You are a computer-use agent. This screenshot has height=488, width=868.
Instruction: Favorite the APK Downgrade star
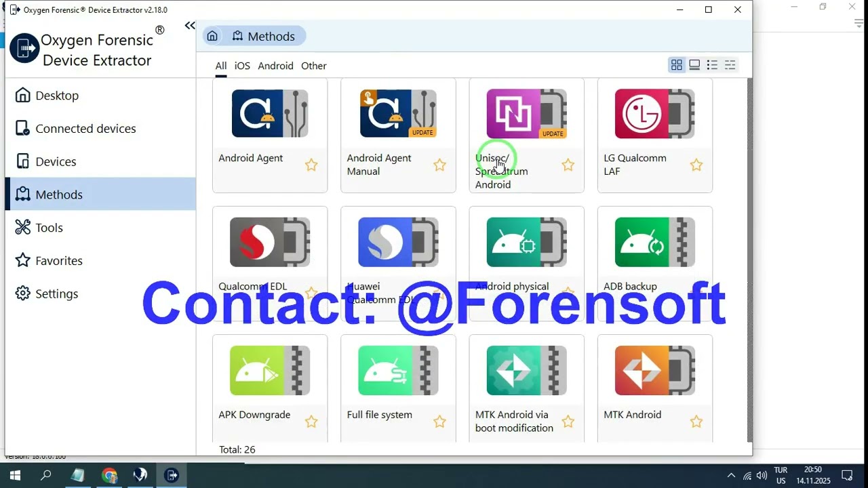311,422
